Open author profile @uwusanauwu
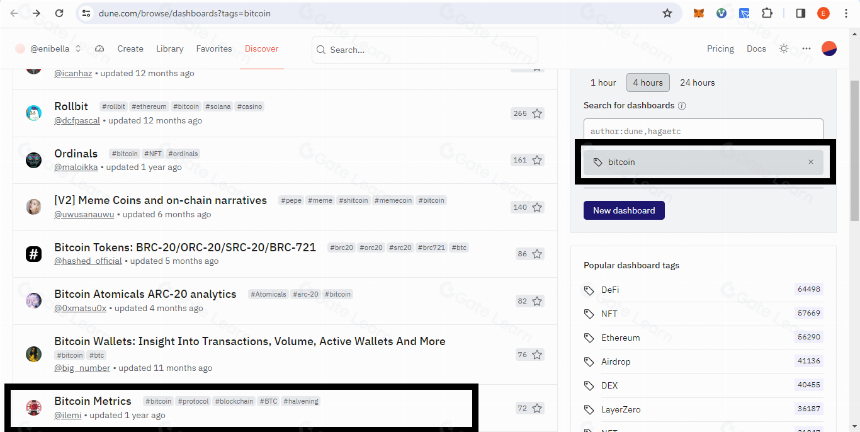Image resolution: width=860 pixels, height=432 pixels. pos(84,214)
